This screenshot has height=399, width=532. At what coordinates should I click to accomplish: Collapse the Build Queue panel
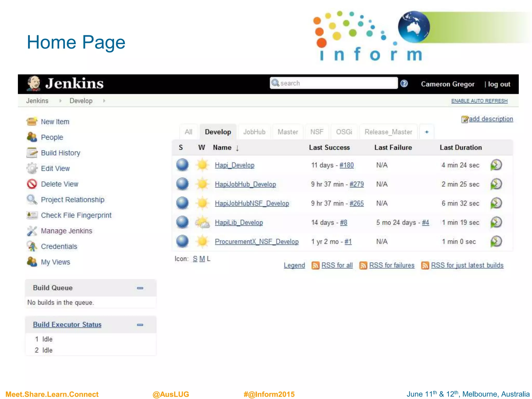(x=140, y=288)
